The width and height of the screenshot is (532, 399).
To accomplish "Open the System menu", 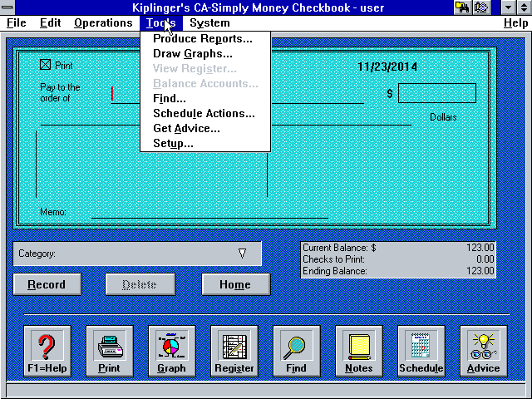I will pyautogui.click(x=209, y=22).
